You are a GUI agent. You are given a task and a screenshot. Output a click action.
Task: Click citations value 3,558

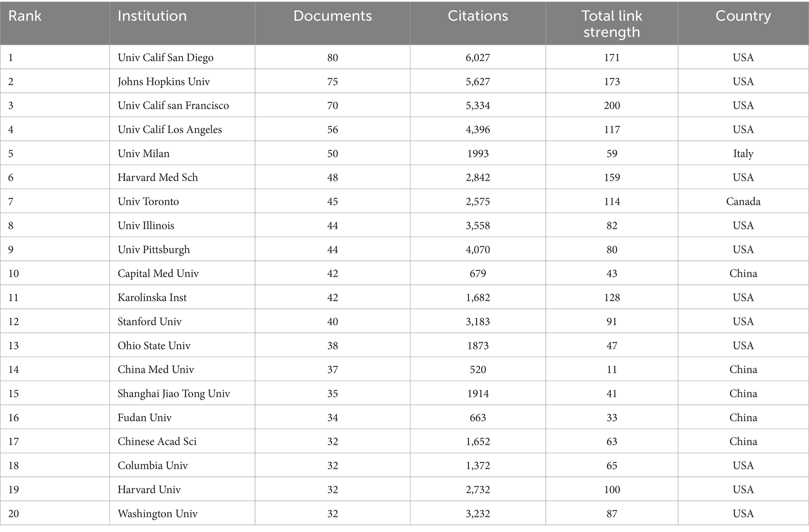tap(478, 225)
